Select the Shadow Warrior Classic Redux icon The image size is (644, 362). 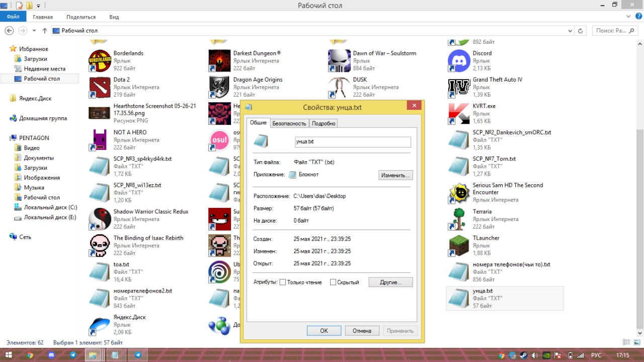click(100, 219)
